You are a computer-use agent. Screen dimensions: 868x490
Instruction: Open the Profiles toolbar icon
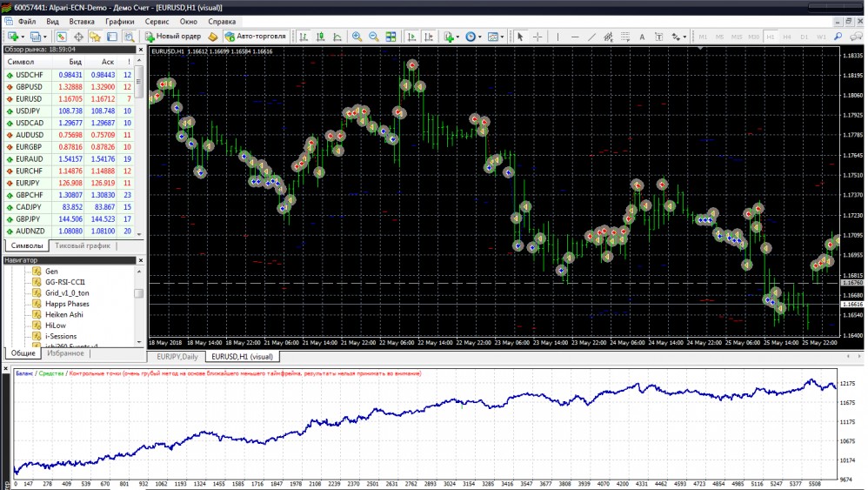(x=36, y=37)
